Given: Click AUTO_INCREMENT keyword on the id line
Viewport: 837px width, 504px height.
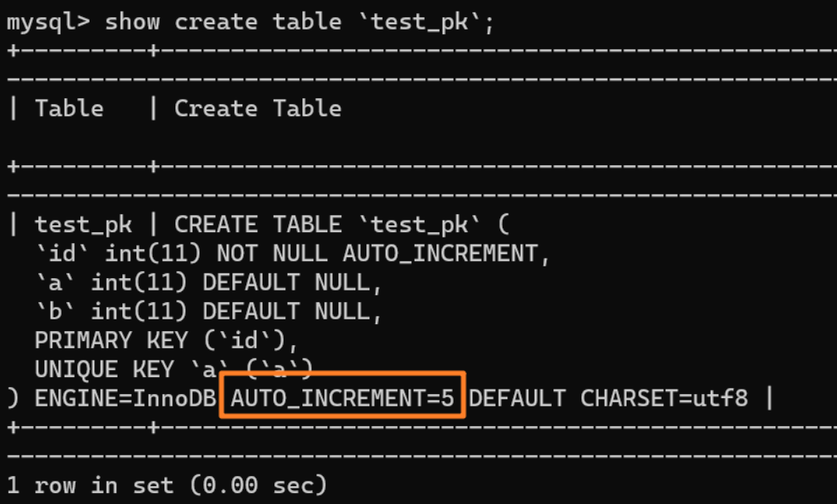Looking at the screenshot, I should (440, 254).
